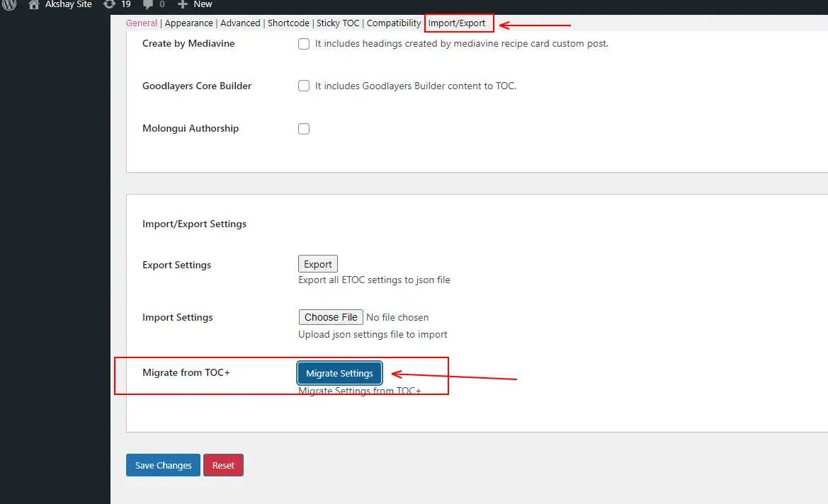Enable the Create by Mediavine checkbox
This screenshot has height=504, width=828.
pos(304,44)
